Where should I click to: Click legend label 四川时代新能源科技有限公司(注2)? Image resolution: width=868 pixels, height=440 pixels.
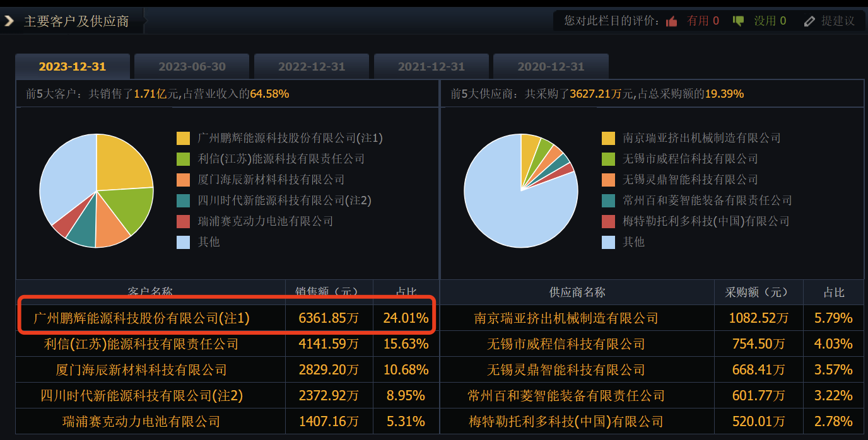[x=284, y=200]
